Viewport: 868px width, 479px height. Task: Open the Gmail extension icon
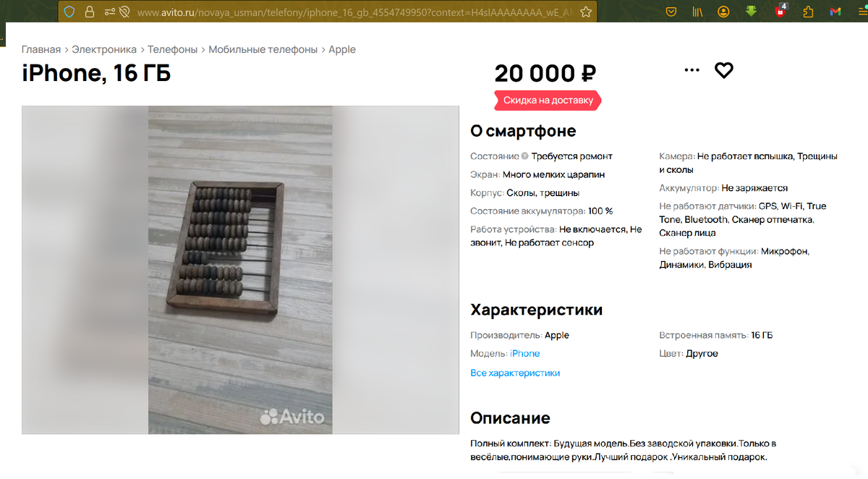click(x=835, y=12)
